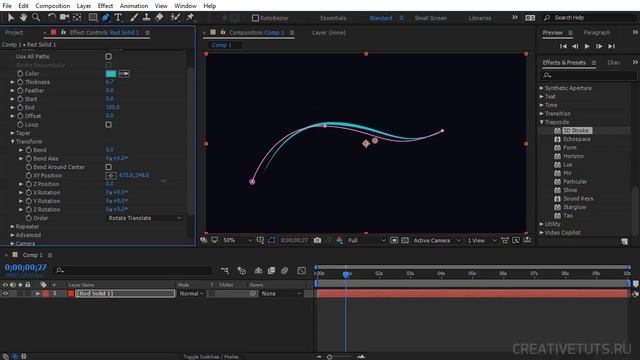
Task: Expand the Repeater property group
Action: (x=12, y=227)
